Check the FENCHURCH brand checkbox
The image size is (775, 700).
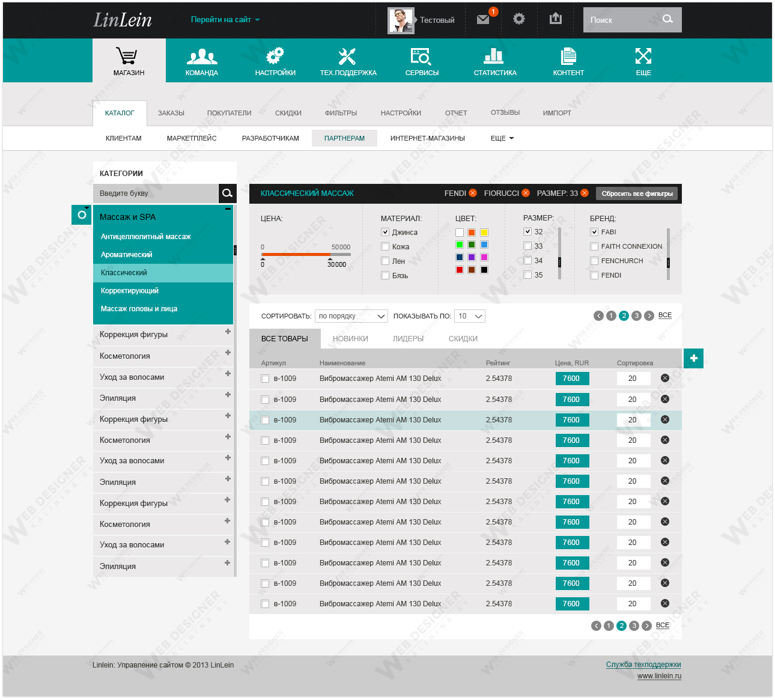[594, 261]
